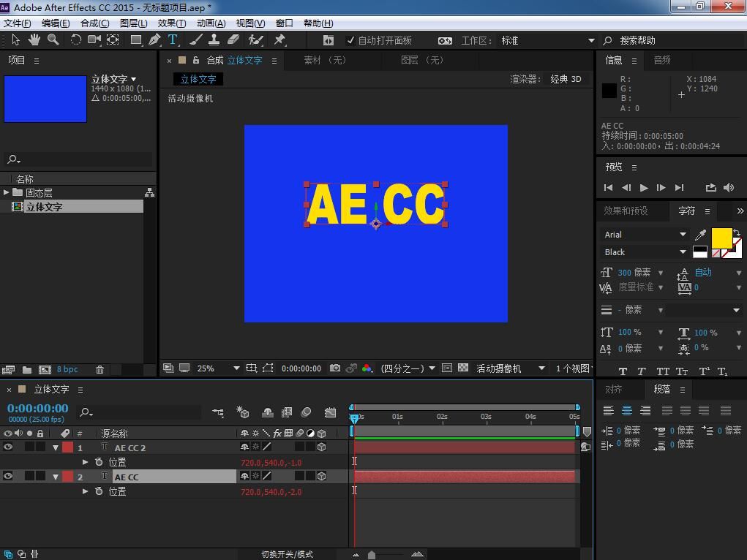
Task: Select the Pen tool
Action: [x=154, y=40]
